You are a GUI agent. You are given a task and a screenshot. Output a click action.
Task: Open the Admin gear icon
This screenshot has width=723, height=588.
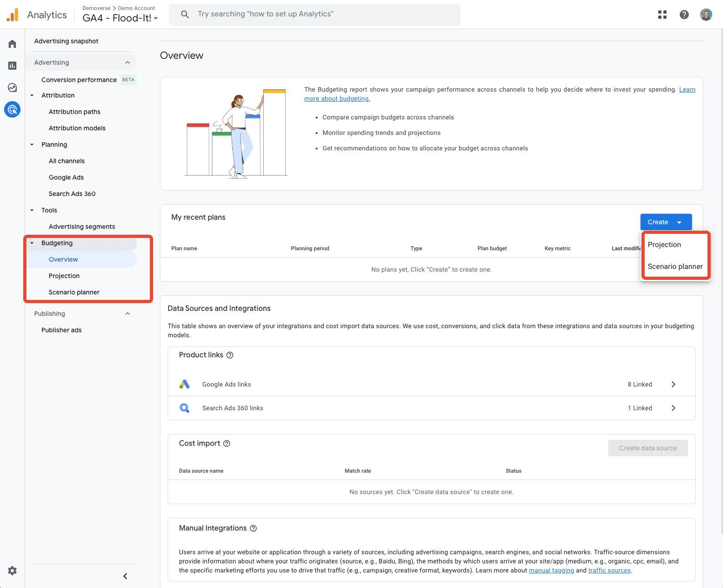pos(12,571)
